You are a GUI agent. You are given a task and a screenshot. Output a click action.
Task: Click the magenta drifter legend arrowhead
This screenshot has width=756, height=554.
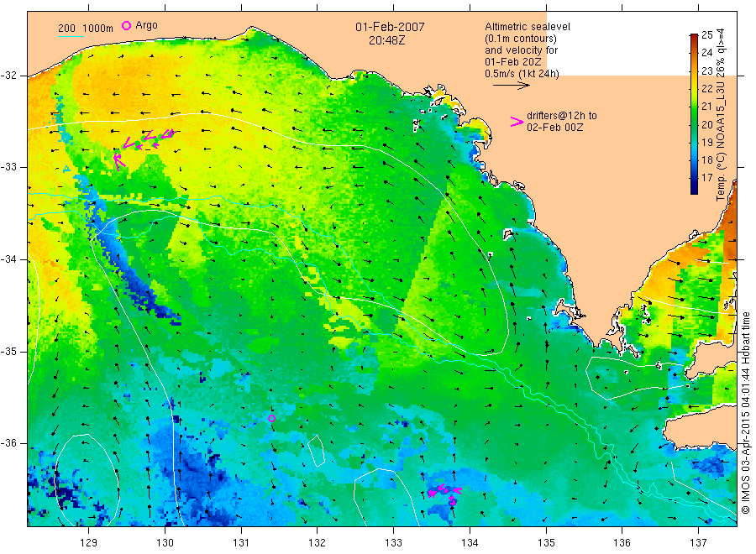[517, 122]
